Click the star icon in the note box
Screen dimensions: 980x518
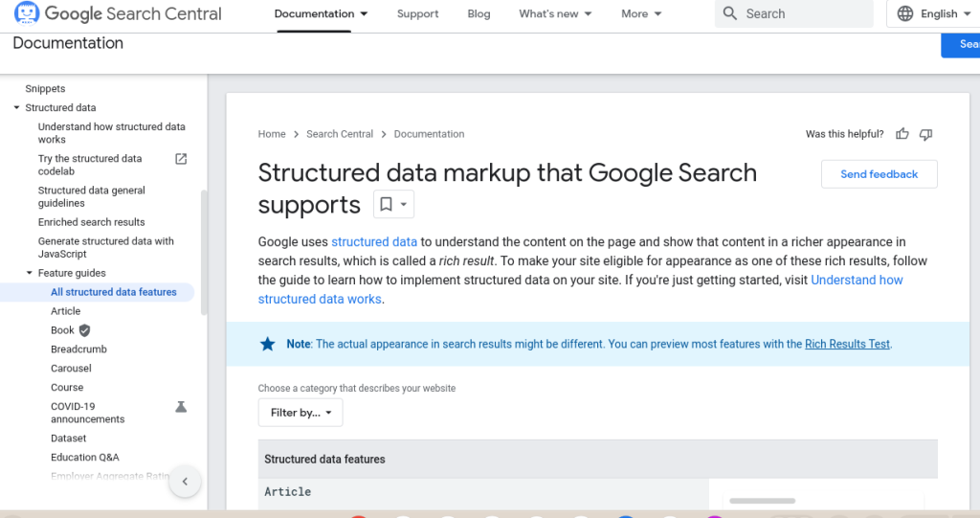coord(268,344)
